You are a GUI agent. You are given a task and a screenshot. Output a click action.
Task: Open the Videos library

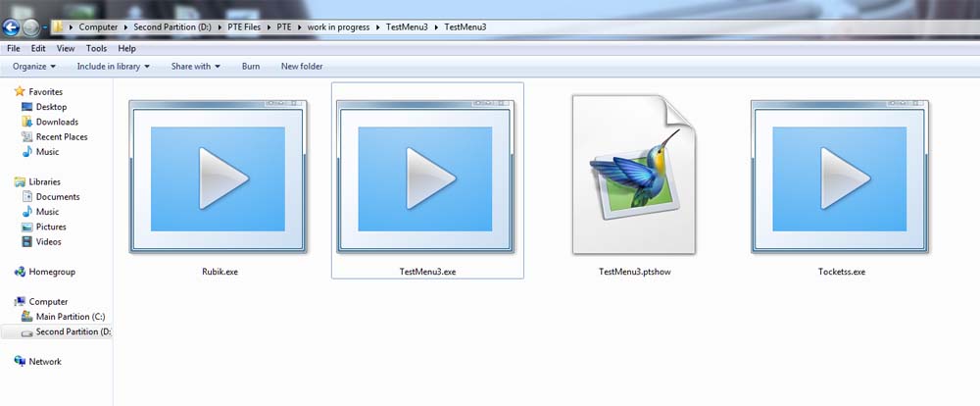pos(49,241)
